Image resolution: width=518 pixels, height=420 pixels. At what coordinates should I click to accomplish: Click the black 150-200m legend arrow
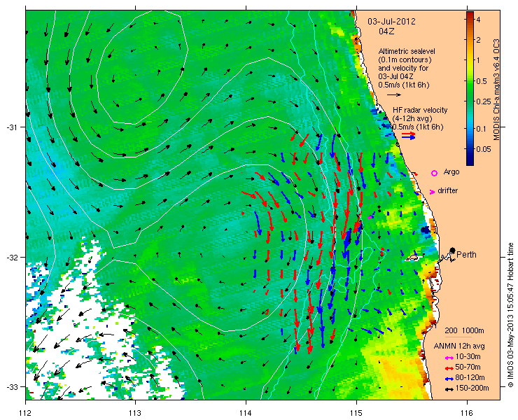coord(449,389)
